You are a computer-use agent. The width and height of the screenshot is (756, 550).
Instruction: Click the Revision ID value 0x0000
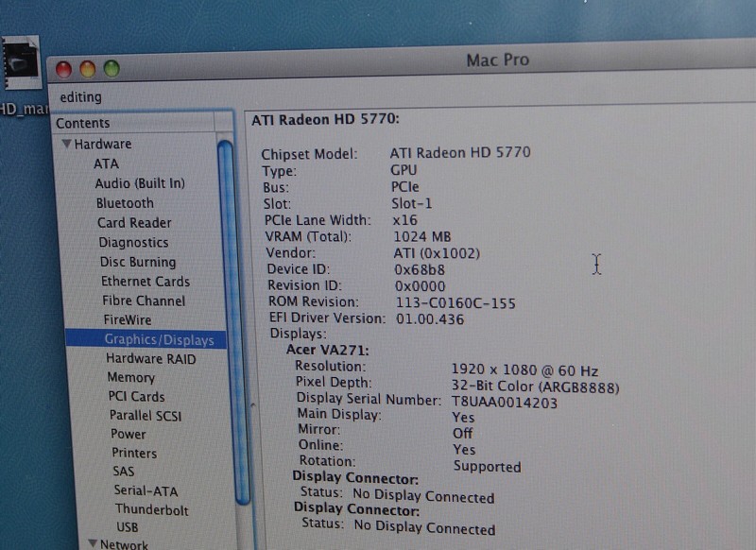point(420,286)
